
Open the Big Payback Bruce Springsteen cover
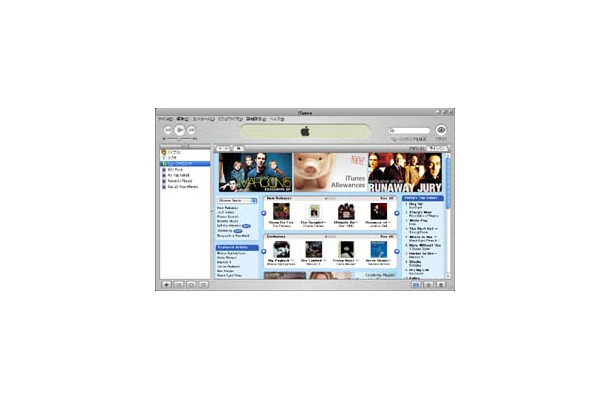point(281,250)
